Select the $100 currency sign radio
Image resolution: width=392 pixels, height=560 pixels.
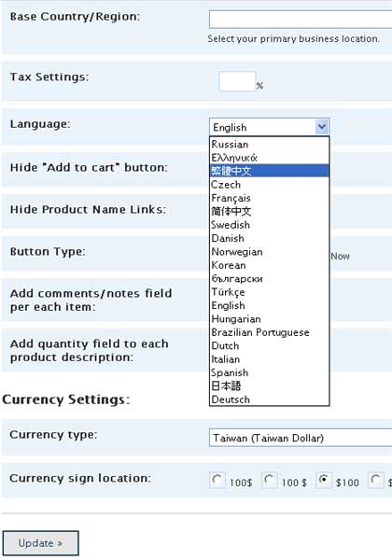click(324, 480)
